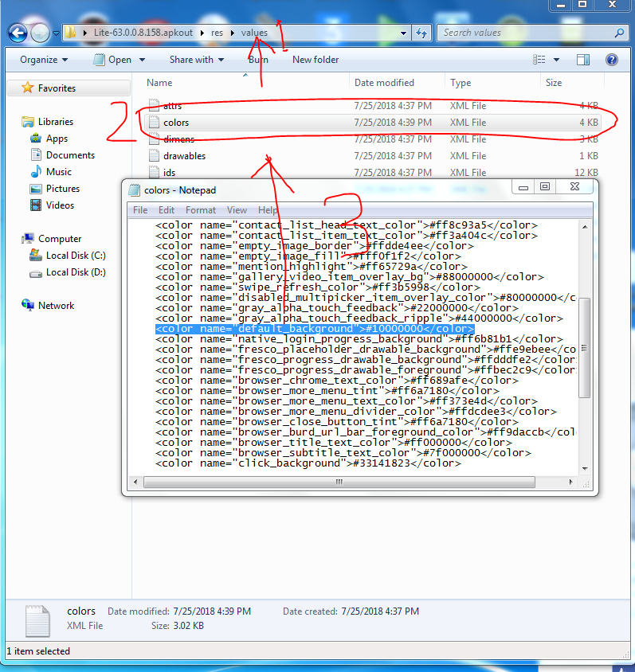Select Libraries in navigation pane

click(x=55, y=122)
